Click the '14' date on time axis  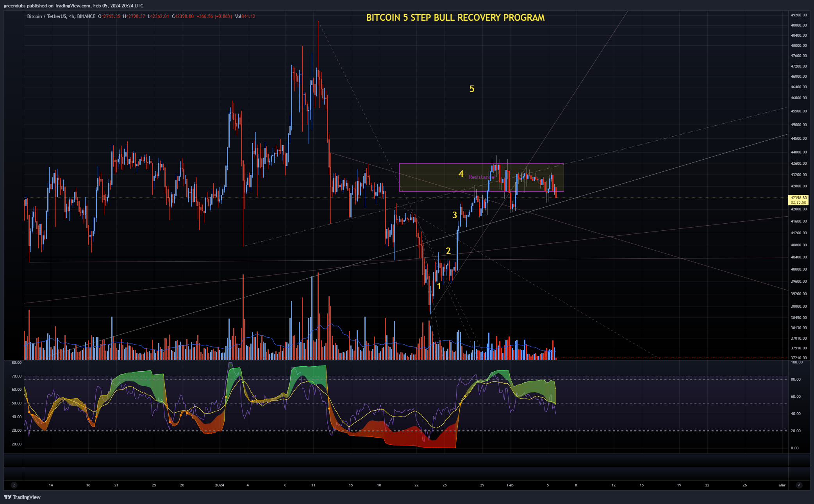click(x=51, y=485)
